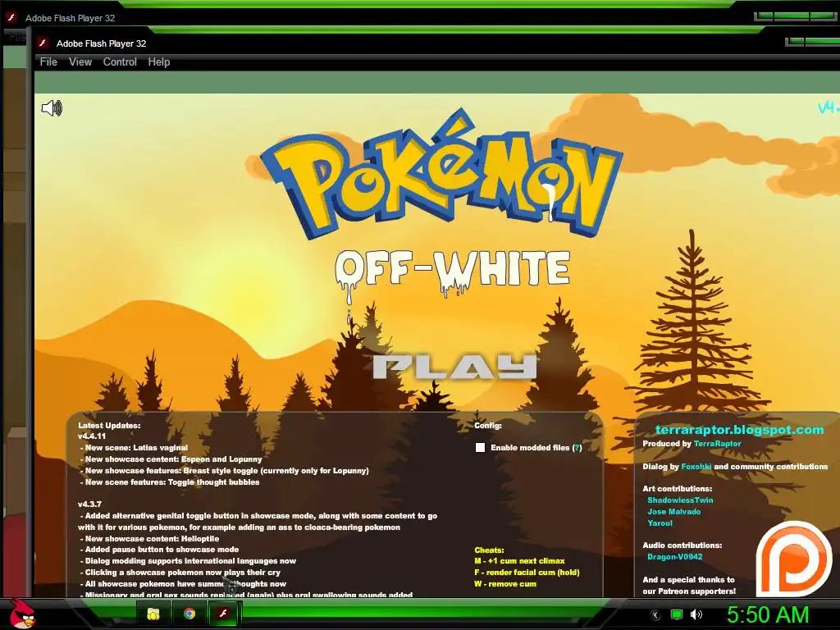The image size is (840, 630).
Task: Click the 'Art contributions:' heading
Action: coord(678,489)
